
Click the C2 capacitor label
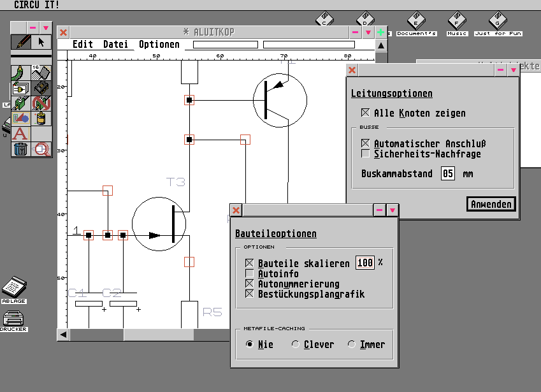pos(112,293)
